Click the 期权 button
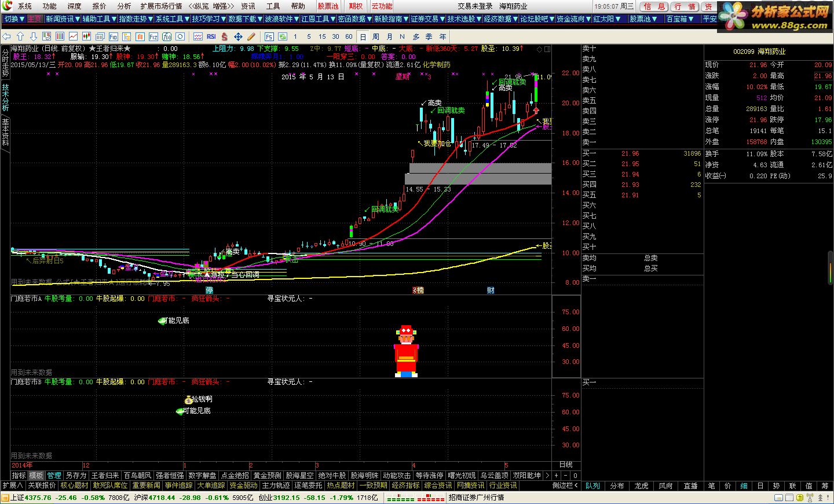The height and width of the screenshot is (504, 834). 356,6
